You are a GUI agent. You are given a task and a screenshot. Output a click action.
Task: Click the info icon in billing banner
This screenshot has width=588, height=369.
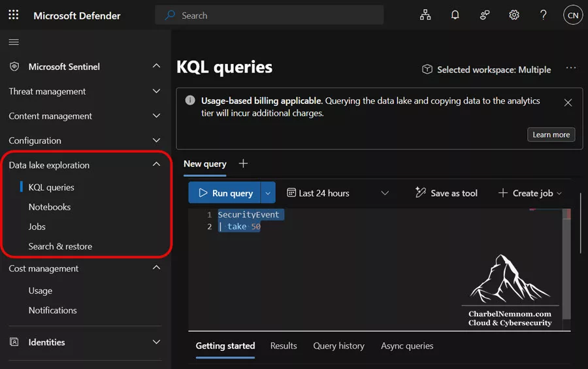(190, 100)
